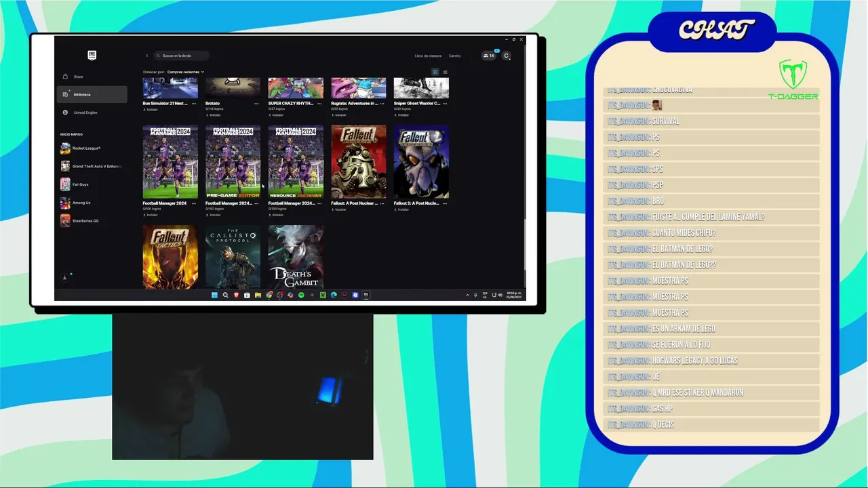Open the friends list showing 14
This screenshot has height=488, width=868.
coord(488,56)
